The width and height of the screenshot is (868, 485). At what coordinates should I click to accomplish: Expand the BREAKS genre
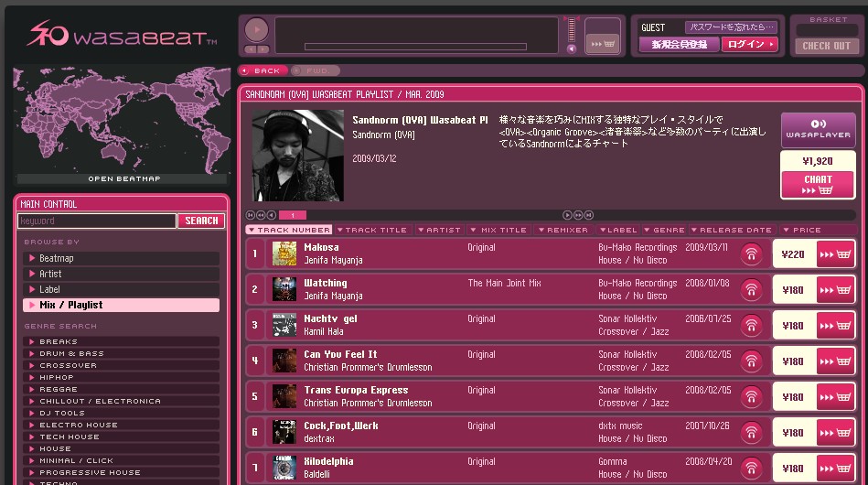(122, 341)
